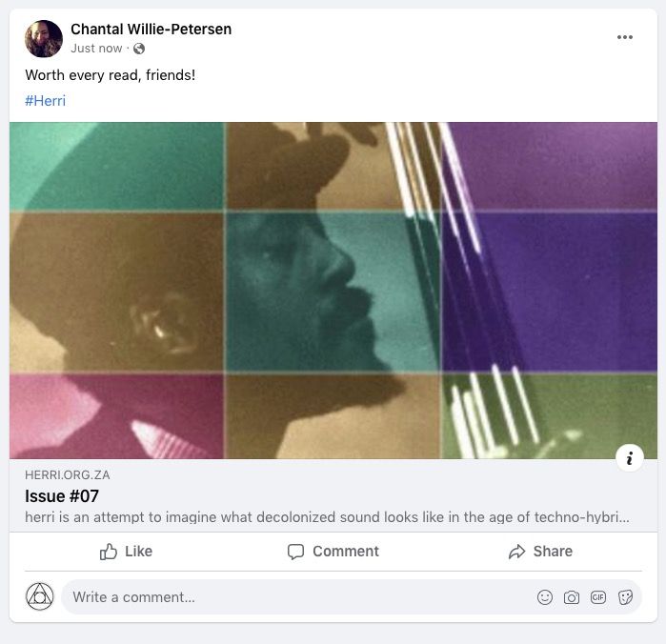Click the Chantal Willie-Petersen name link
Viewport: 666px width, 644px height.
[x=151, y=30]
